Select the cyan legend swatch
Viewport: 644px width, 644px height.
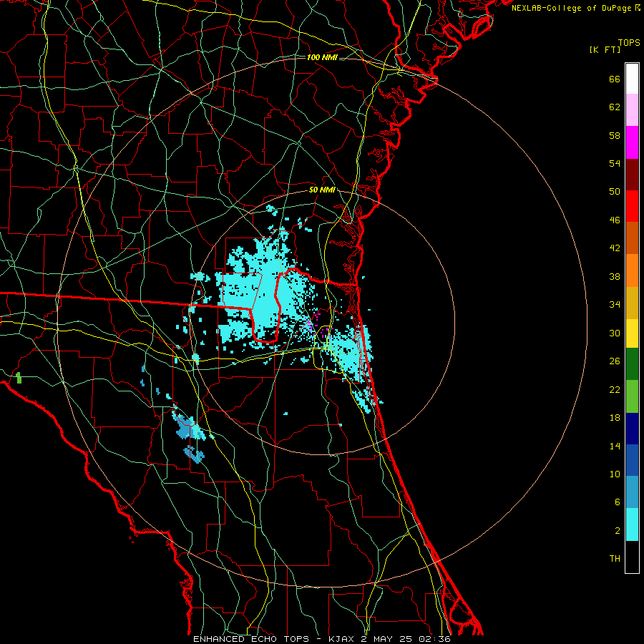tap(632, 525)
